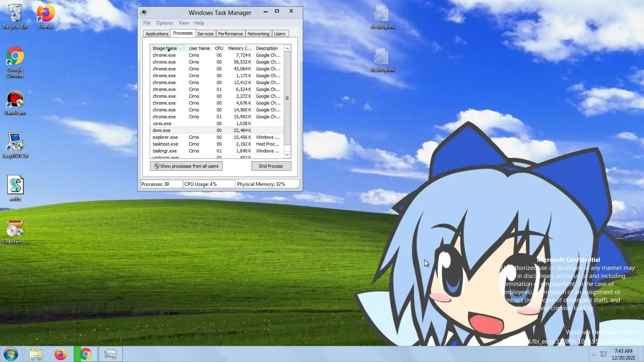Open File Explorer from the taskbar
This screenshot has height=362, width=644.
click(x=36, y=354)
